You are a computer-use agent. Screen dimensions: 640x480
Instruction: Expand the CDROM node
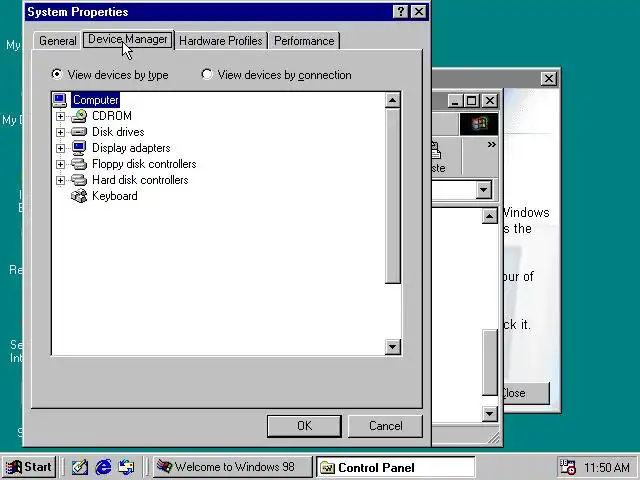tap(60, 116)
